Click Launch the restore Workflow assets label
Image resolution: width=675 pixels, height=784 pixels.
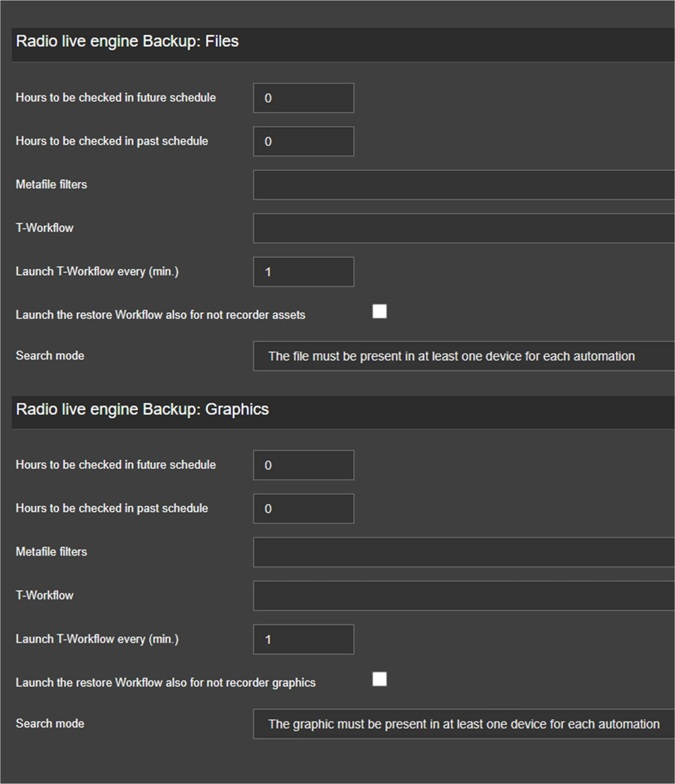(160, 315)
